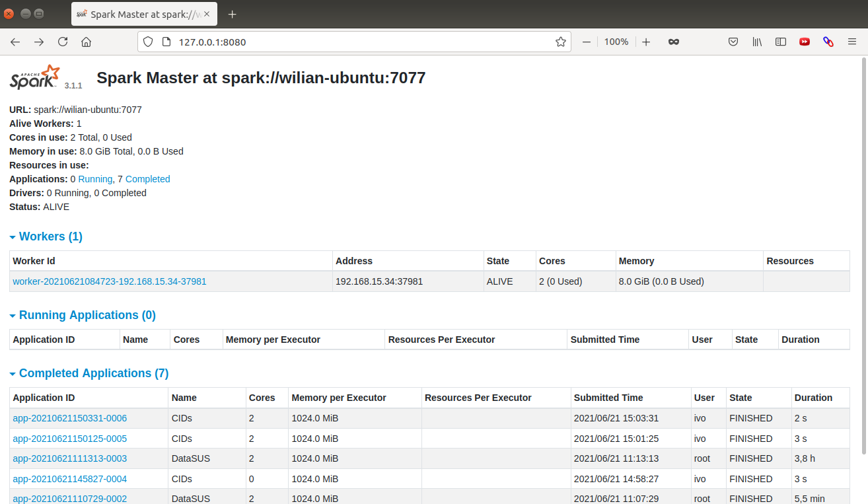Toggle the sidebar view icon
The height and width of the screenshot is (504, 868).
[781, 42]
